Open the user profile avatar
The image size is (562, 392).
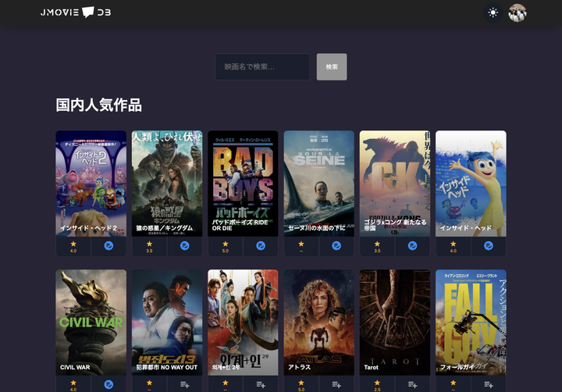[x=518, y=13]
